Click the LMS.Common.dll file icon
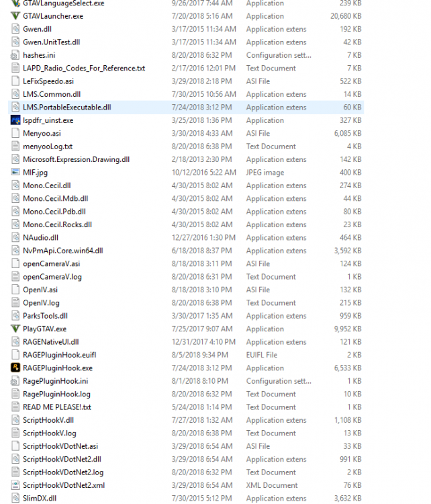 point(15,94)
